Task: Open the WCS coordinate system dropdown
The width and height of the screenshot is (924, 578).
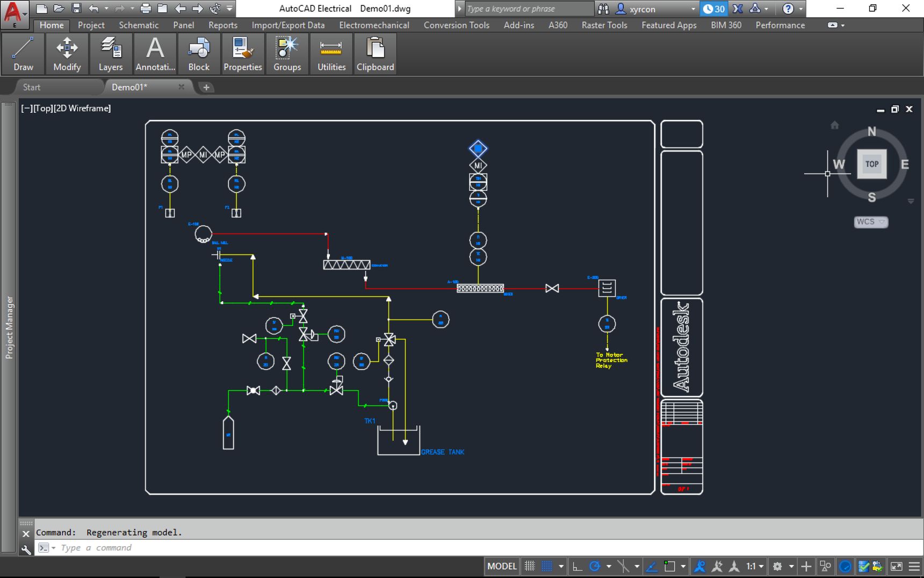Action: tap(871, 222)
